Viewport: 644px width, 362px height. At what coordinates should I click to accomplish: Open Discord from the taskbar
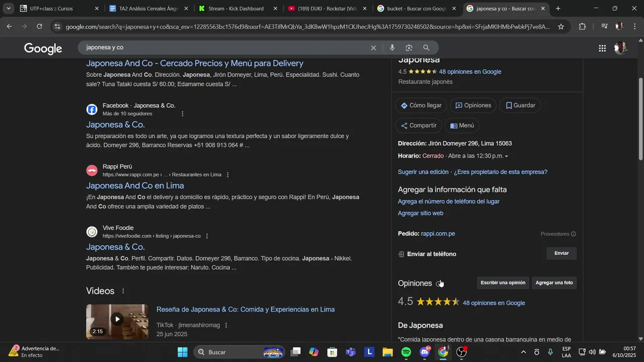425,352
